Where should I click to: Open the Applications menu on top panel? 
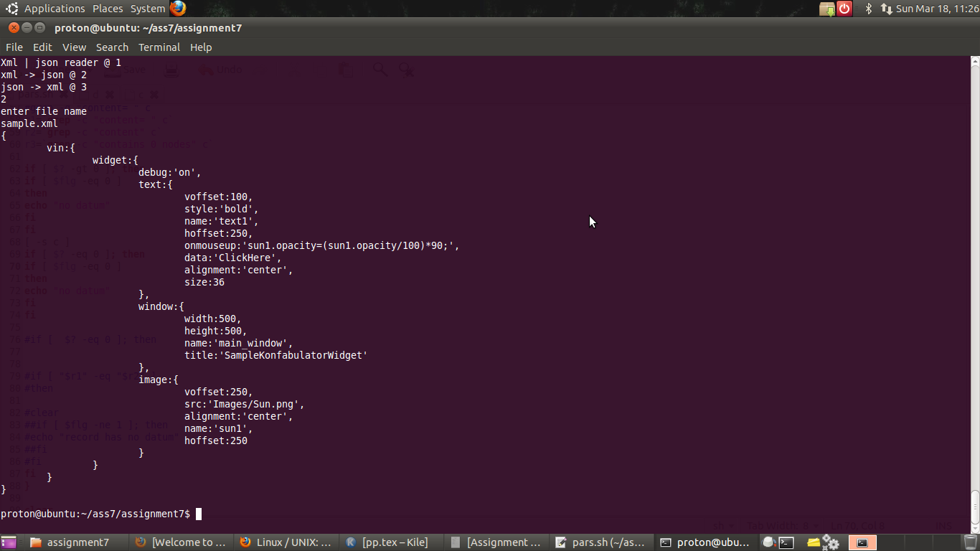[x=55, y=9]
